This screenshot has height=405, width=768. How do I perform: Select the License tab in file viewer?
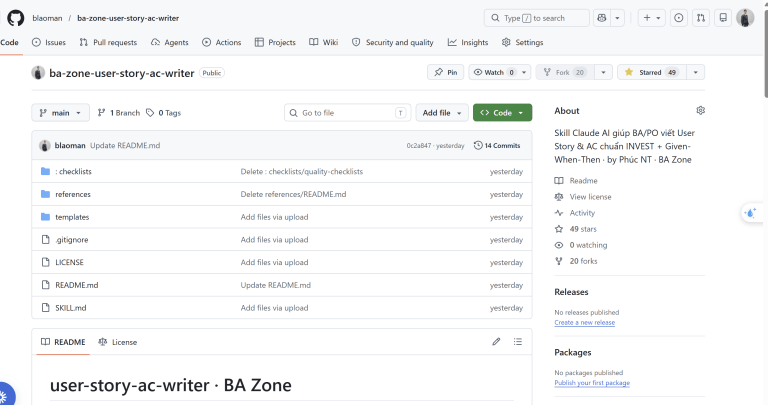point(118,342)
